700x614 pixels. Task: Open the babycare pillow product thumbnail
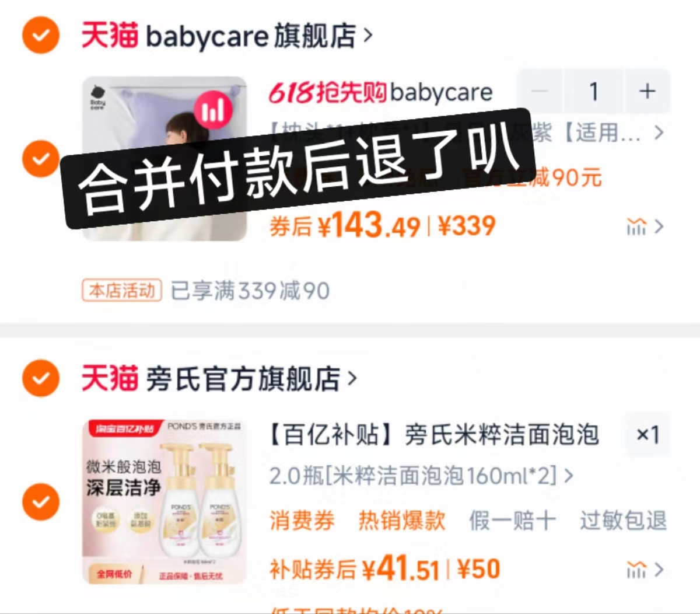click(x=164, y=159)
